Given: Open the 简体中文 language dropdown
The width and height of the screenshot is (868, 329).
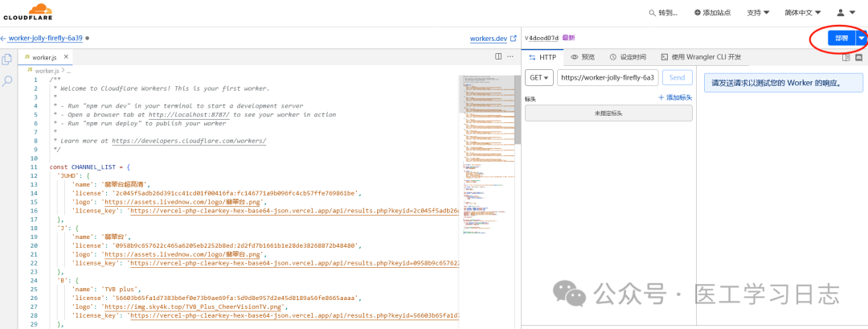Looking at the screenshot, I should (802, 13).
